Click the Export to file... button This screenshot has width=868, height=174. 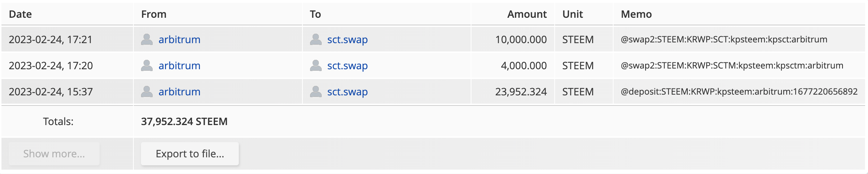[x=190, y=154]
